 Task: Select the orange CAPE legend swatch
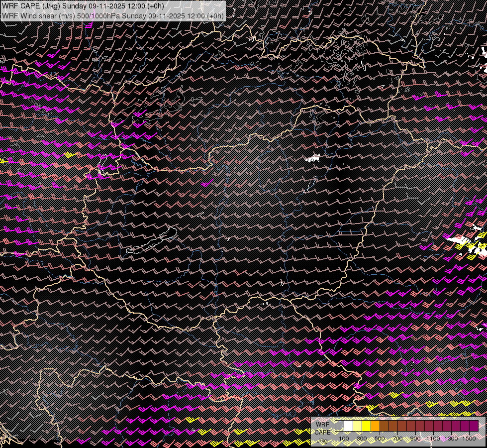[375, 426]
